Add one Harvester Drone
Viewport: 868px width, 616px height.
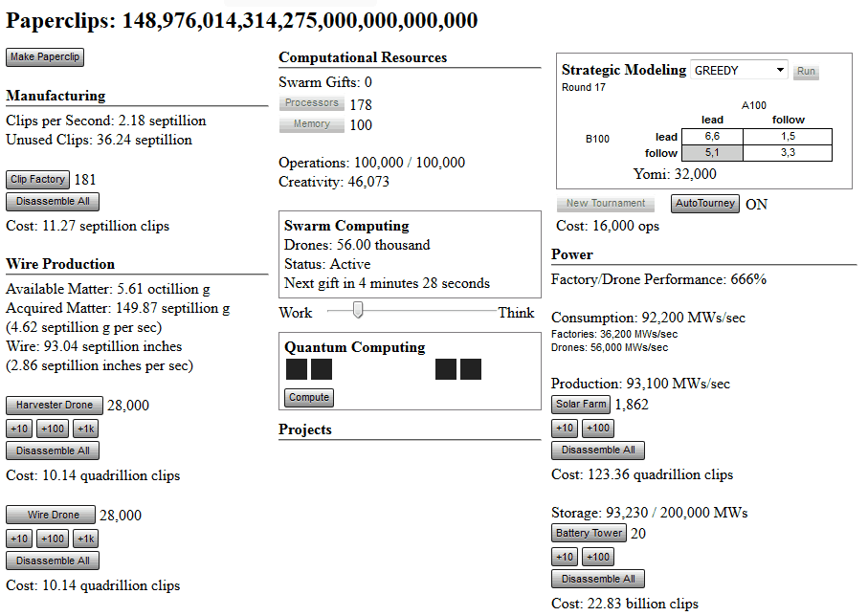coord(54,405)
